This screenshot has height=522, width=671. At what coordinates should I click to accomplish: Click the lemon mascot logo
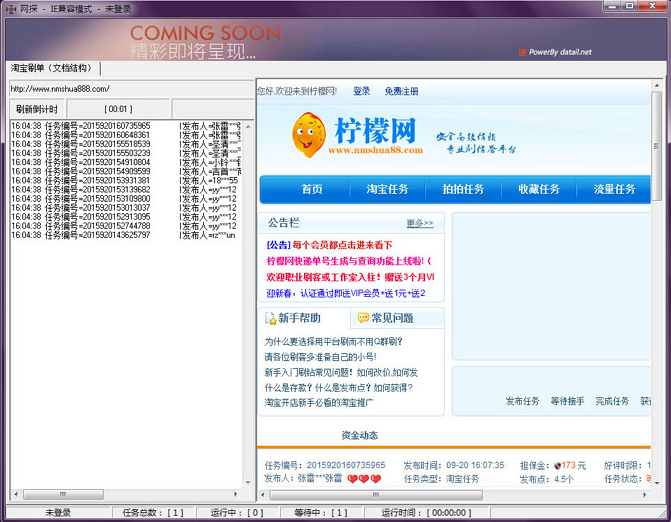pyautogui.click(x=309, y=135)
